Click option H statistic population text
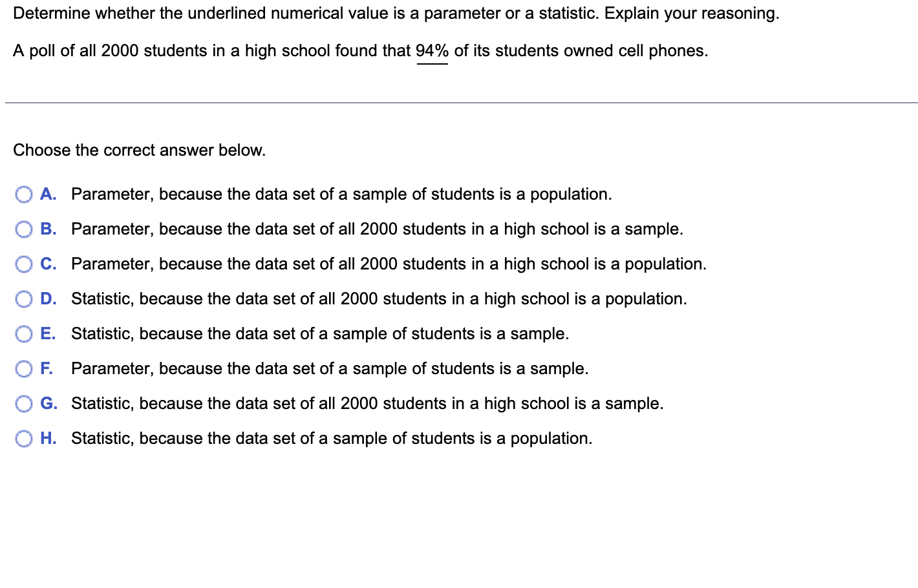918x588 pixels. click(332, 438)
